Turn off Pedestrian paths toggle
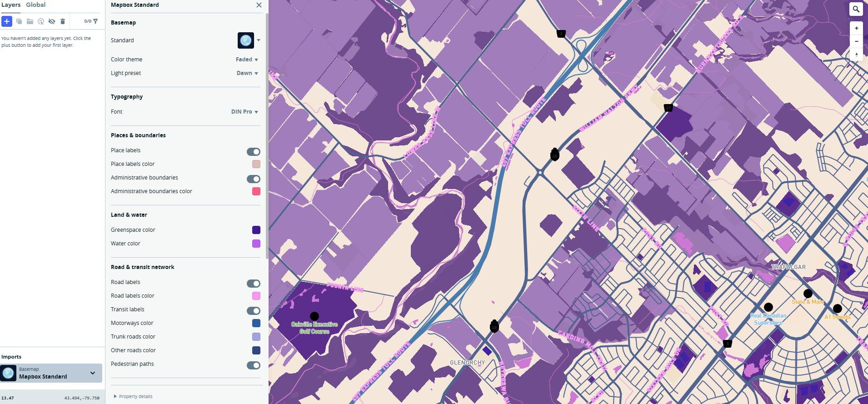The width and height of the screenshot is (868, 404). click(254, 365)
